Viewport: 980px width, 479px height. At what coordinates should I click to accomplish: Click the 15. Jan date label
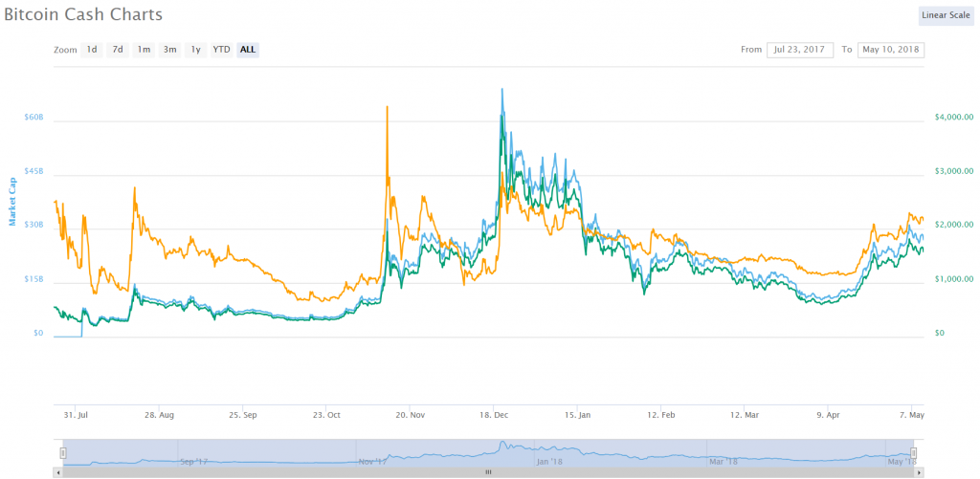[577, 415]
